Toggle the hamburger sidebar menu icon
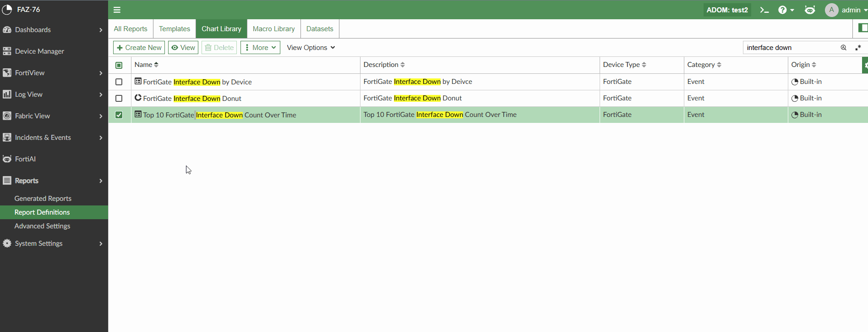 pos(117,10)
